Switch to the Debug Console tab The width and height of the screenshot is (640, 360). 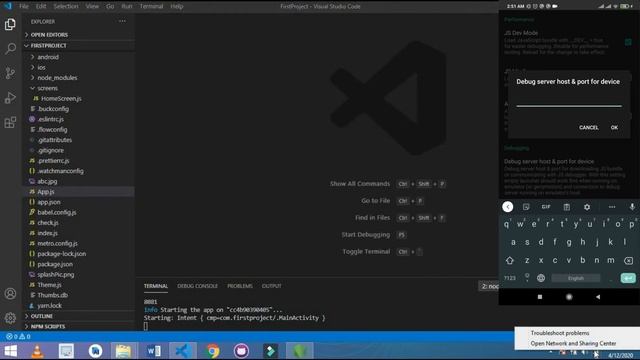198,286
